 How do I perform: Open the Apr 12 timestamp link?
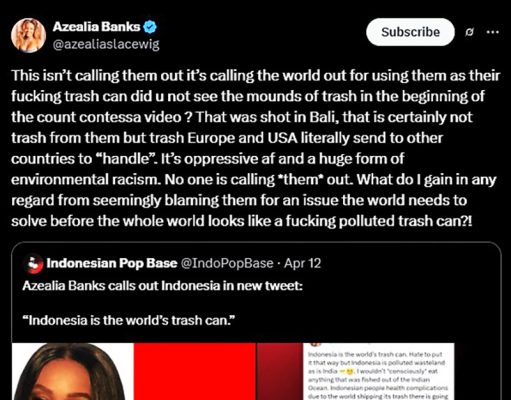click(x=302, y=263)
